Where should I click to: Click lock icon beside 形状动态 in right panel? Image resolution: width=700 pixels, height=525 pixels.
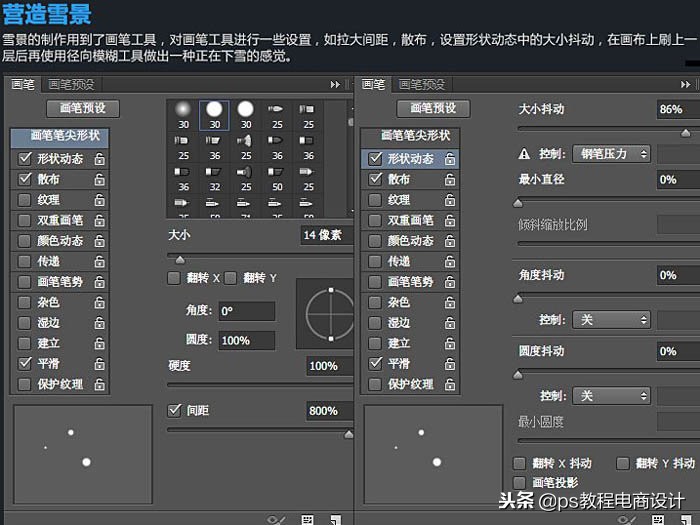[450, 159]
